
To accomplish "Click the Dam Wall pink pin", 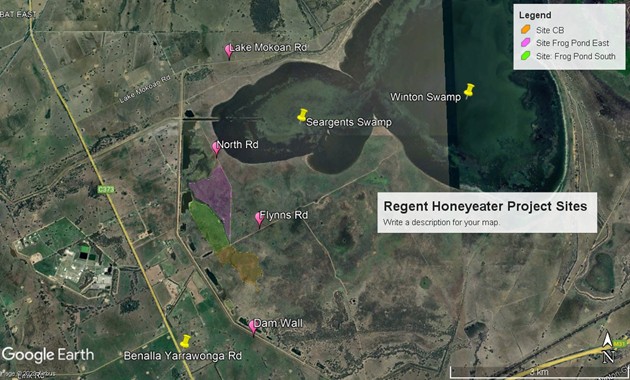I will point(253,327).
